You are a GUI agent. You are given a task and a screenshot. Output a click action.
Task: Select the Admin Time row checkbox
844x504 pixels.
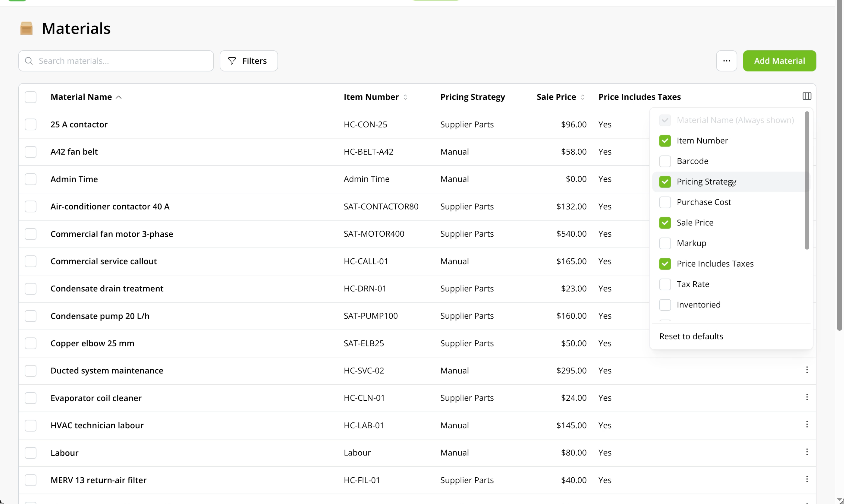(31, 179)
